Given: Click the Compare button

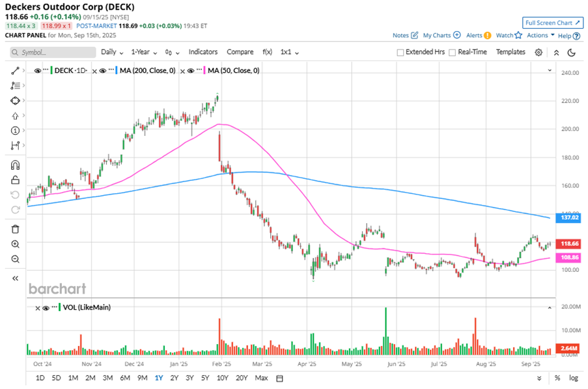Looking at the screenshot, I should point(240,52).
